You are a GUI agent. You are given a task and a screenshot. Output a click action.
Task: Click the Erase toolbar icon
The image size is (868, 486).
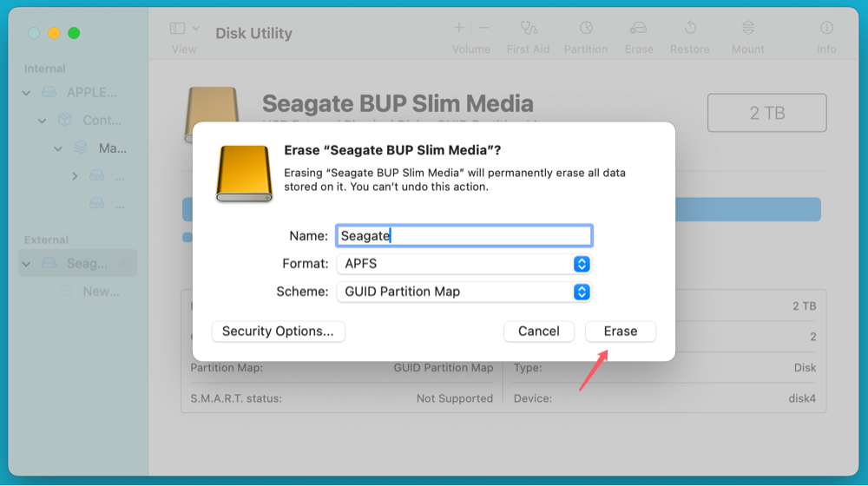tap(638, 28)
